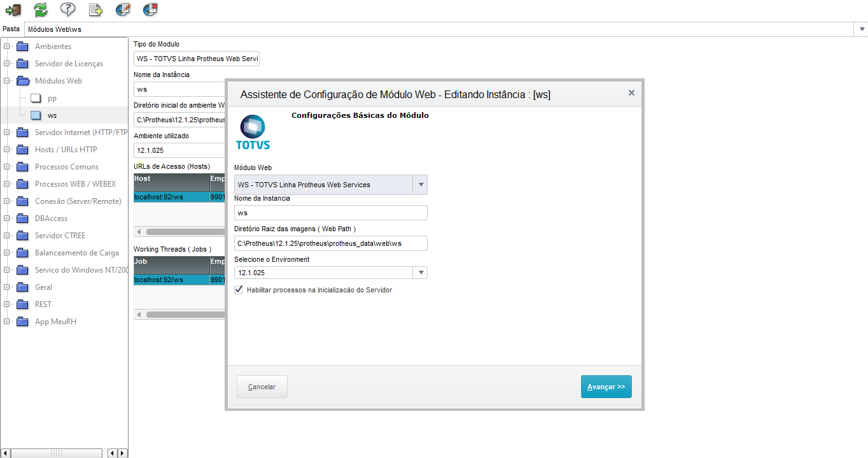Screen dimensions: 868x458
Task: Click the Servidor Internet folder icon
Action: point(23,132)
